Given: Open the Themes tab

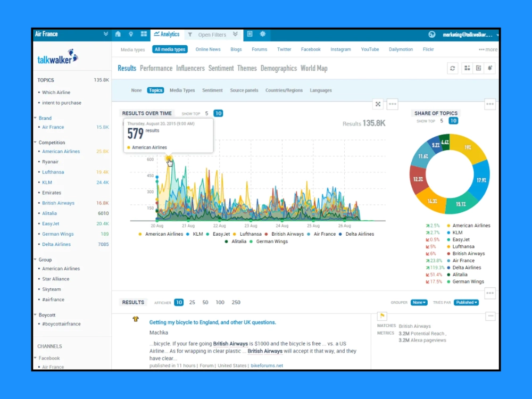Looking at the screenshot, I should 247,68.
